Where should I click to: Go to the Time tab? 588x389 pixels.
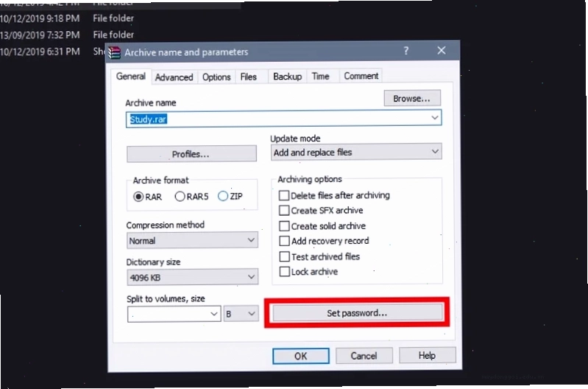(x=321, y=76)
